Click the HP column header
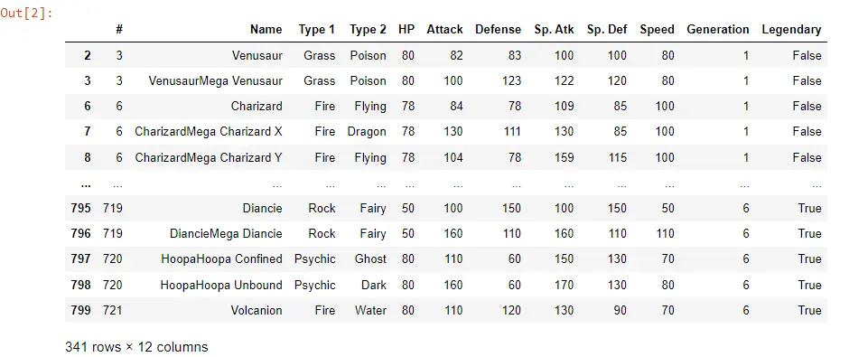868x357 pixels. [406, 30]
